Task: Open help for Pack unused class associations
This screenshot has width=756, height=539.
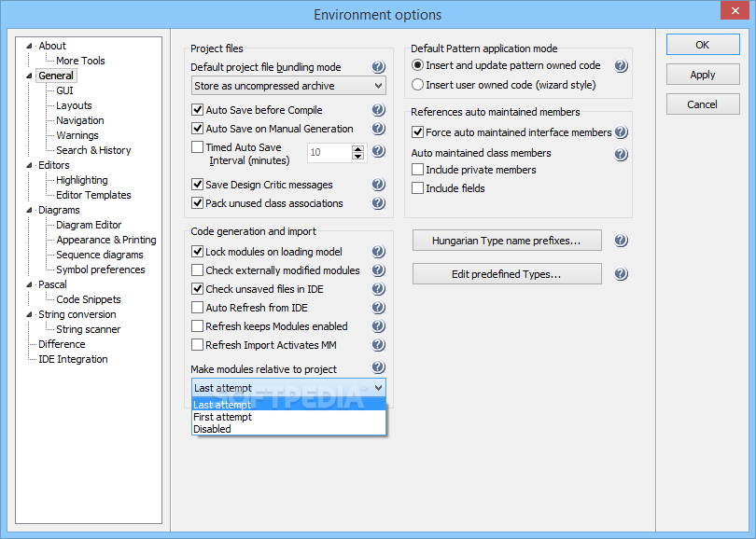Action: (379, 203)
